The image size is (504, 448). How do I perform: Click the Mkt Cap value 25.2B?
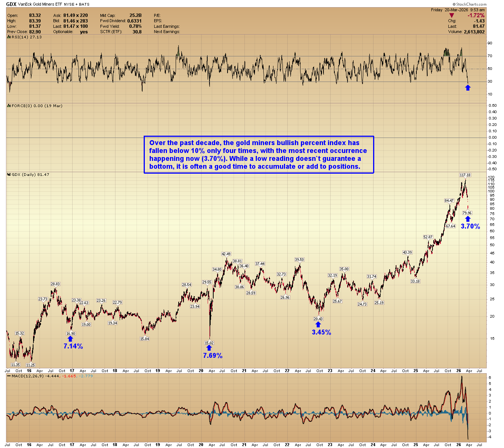135,15
